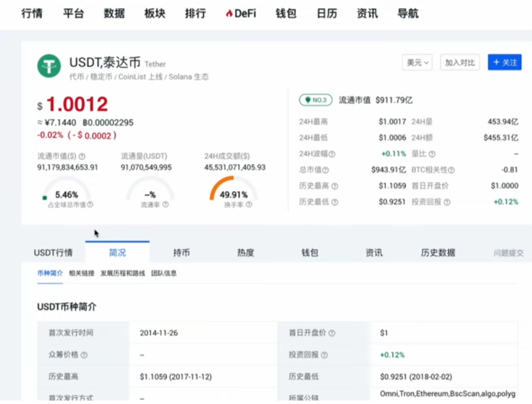Viewport: 532px width, 404px height.
Task: Click the NO.3 rank badge
Action: pyautogui.click(x=316, y=100)
